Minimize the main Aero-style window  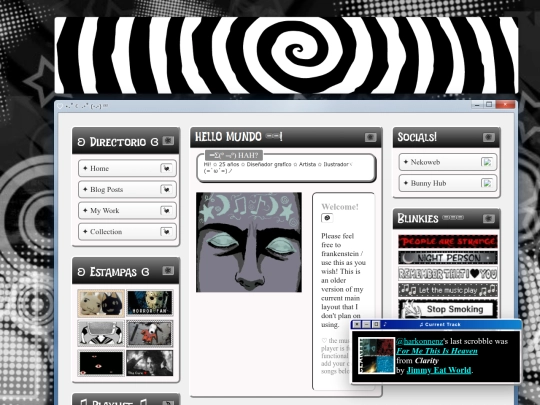click(477, 105)
